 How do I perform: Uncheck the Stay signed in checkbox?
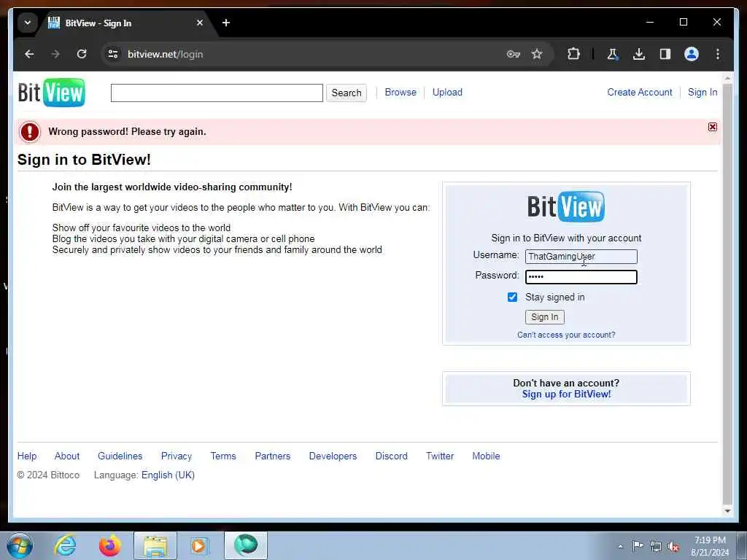pyautogui.click(x=512, y=297)
